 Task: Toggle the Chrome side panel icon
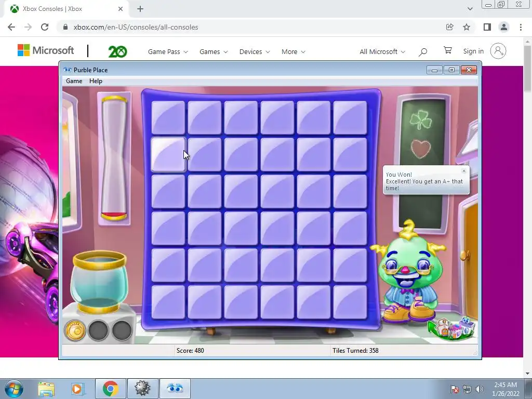click(x=487, y=27)
